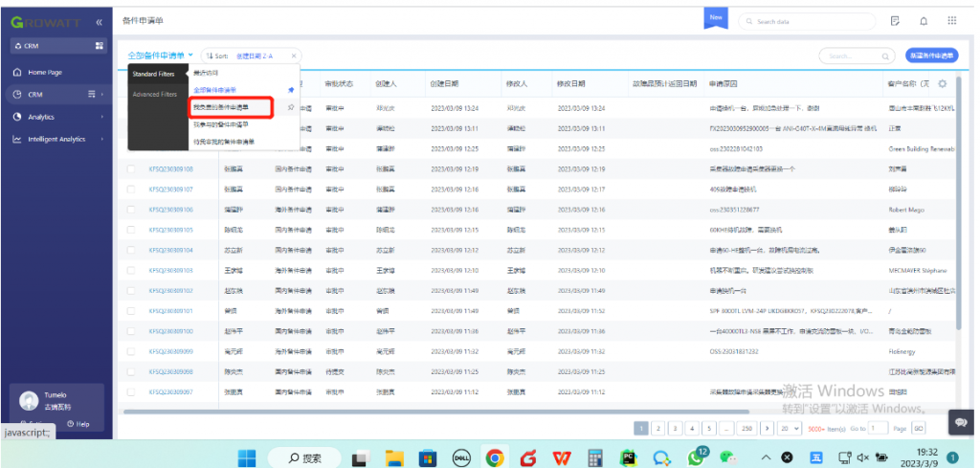The image size is (980, 468).
Task: Click the horizontal table scrollbar
Action: [436, 412]
